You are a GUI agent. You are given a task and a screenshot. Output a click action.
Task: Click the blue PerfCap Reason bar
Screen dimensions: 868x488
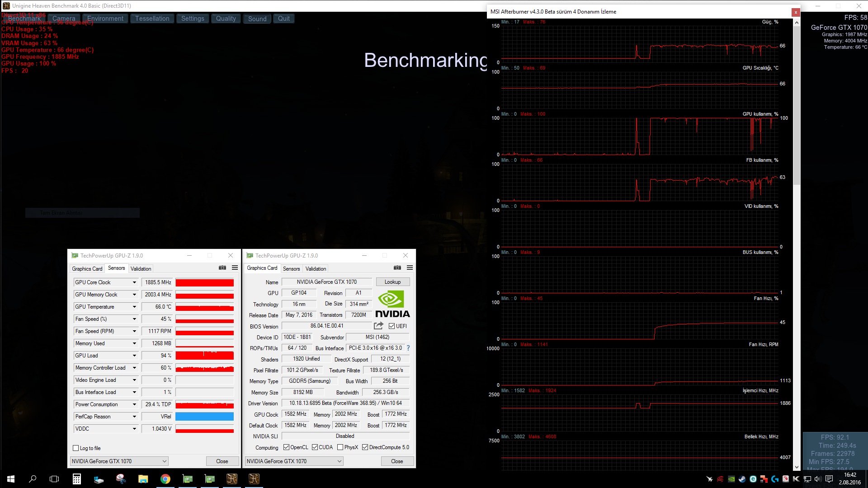click(204, 417)
